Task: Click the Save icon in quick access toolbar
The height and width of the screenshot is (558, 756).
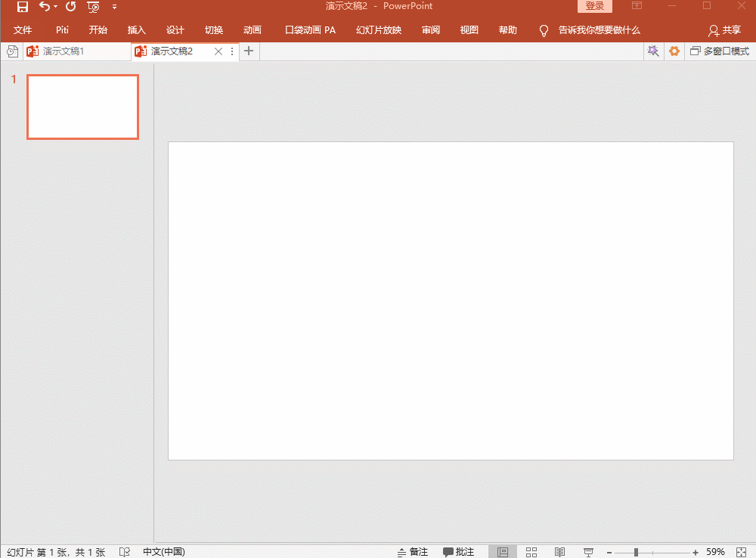Action: point(22,7)
